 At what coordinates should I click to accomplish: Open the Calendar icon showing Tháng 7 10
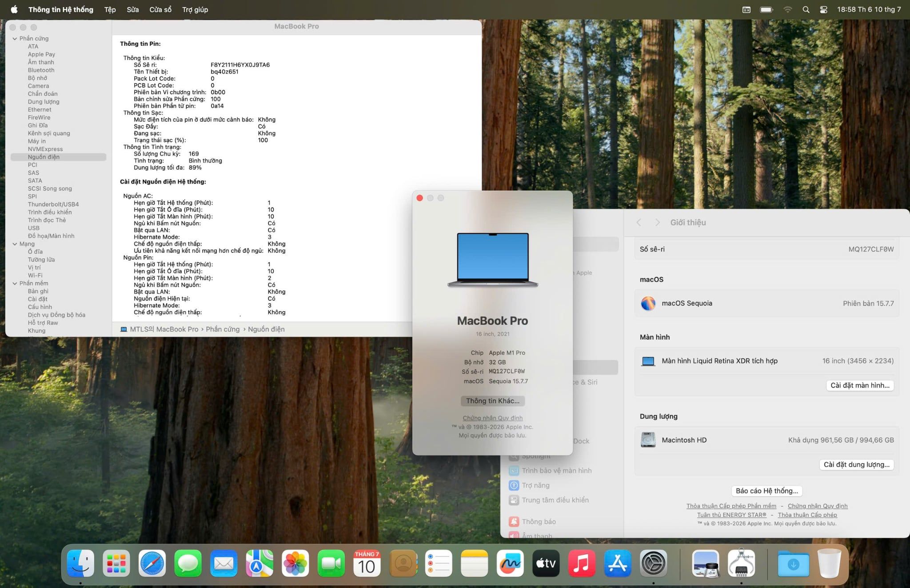[x=367, y=563]
